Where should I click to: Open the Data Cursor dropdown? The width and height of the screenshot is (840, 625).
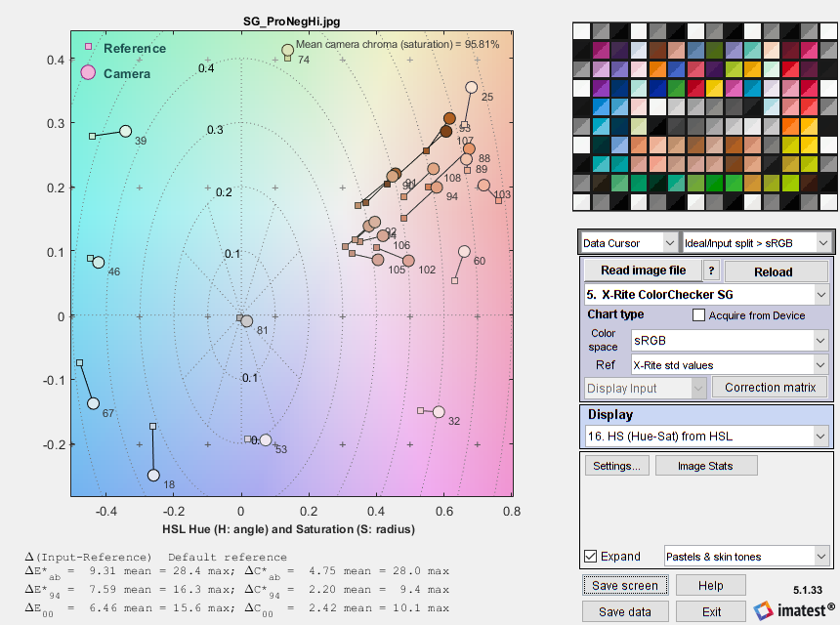coord(628,241)
